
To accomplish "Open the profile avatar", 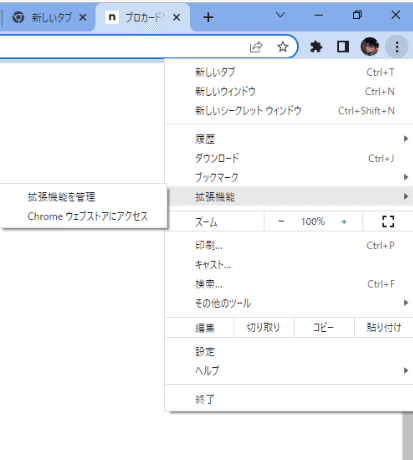I will tap(370, 47).
